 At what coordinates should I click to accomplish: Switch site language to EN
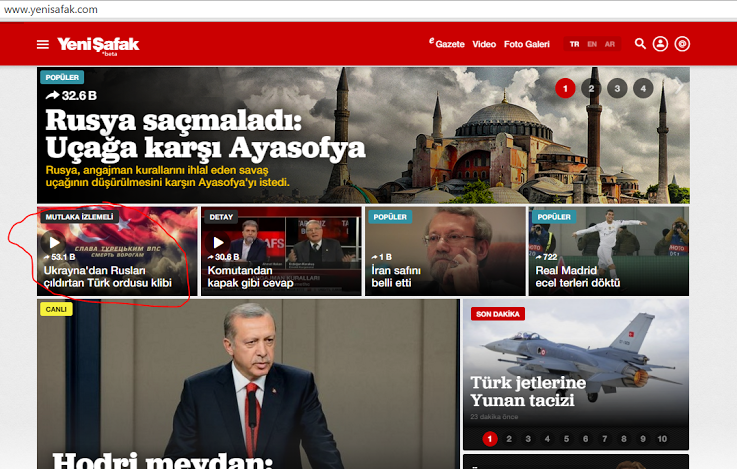point(592,44)
